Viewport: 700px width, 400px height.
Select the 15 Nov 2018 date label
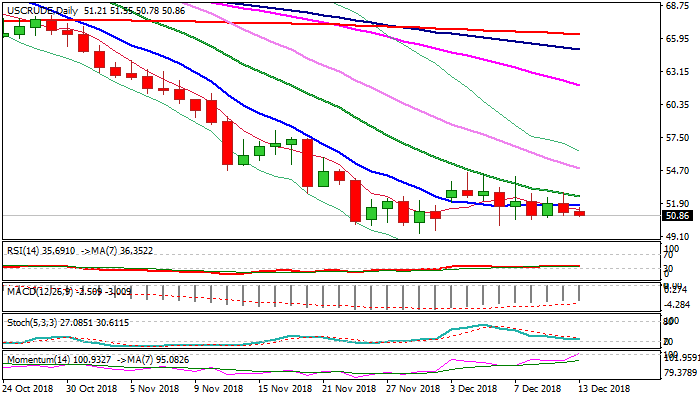pos(286,388)
